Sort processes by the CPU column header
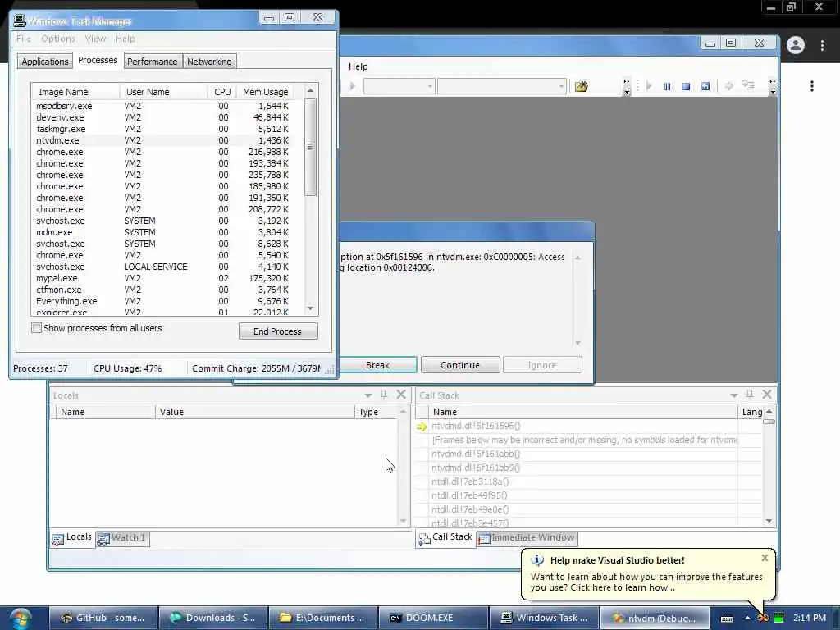 [221, 92]
